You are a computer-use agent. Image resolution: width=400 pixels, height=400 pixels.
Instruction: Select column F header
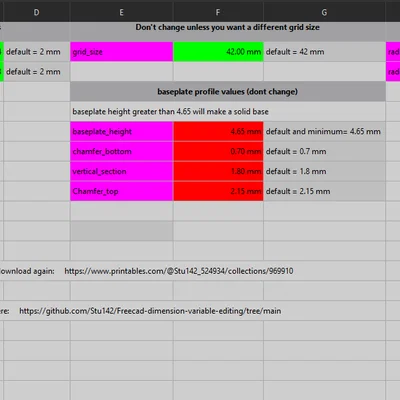click(x=218, y=12)
